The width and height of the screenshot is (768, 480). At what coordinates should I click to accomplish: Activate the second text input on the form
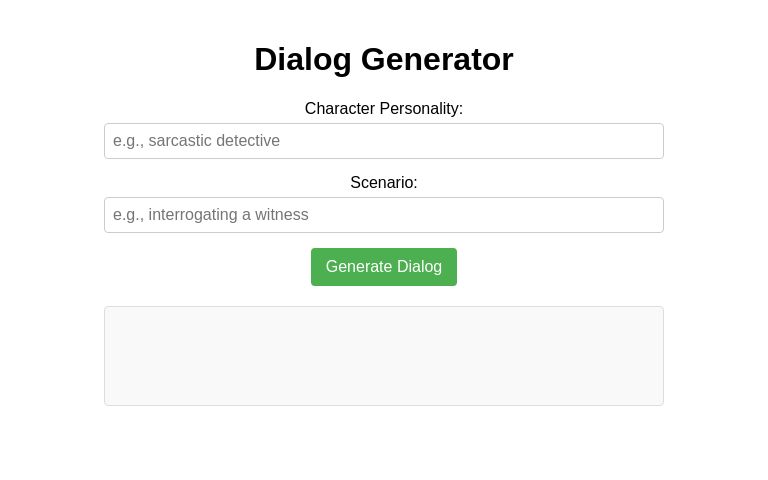click(x=384, y=215)
